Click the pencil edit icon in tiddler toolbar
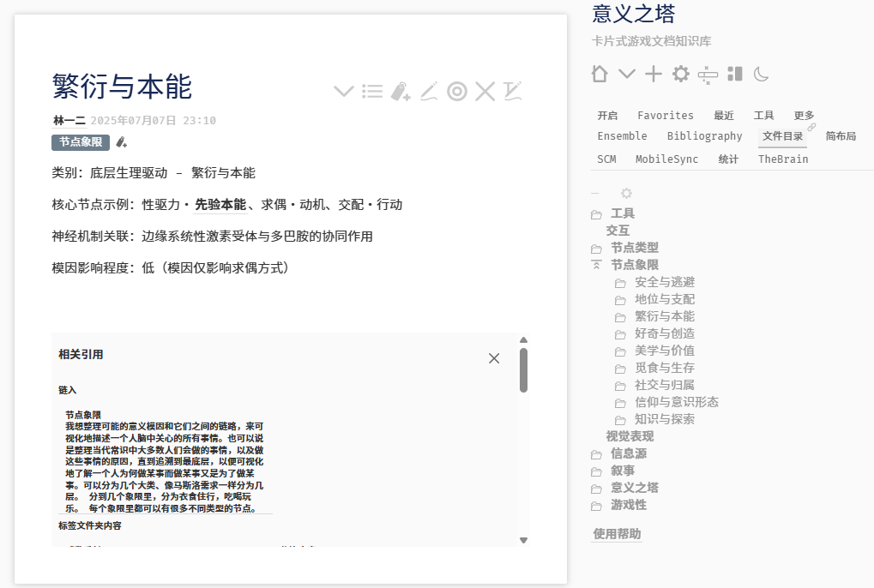874x588 pixels. (x=429, y=92)
